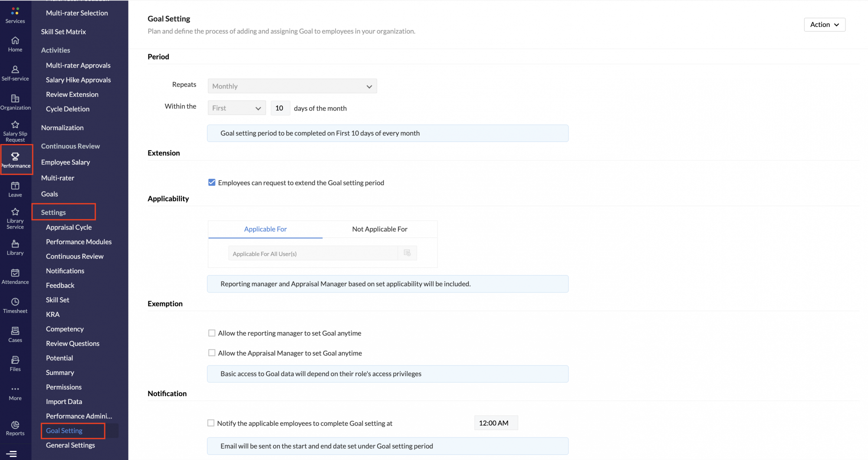Viewport: 868px width, 460px height.
Task: Open Cycle Deletion
Action: (x=68, y=109)
